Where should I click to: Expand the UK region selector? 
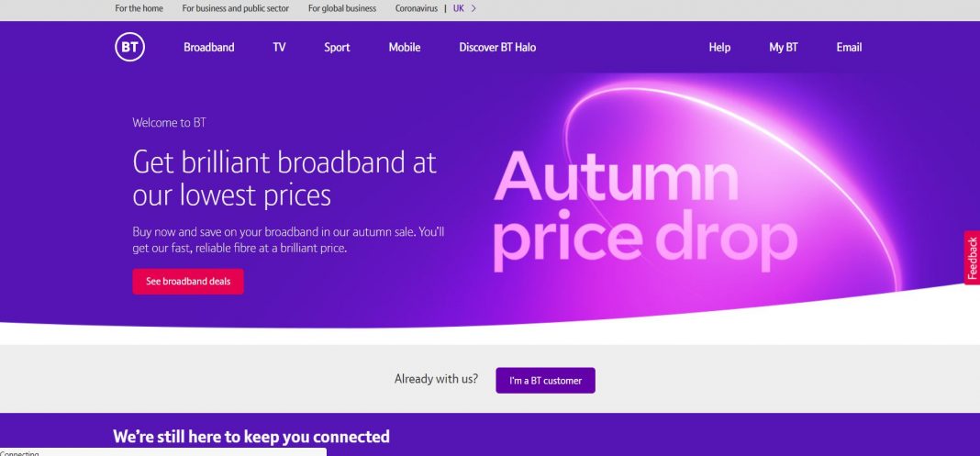pyautogui.click(x=464, y=8)
